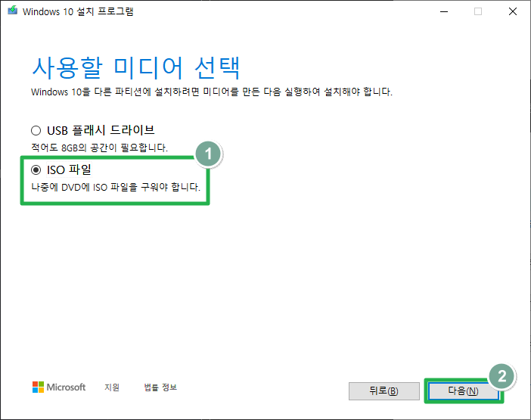This screenshot has height=420, width=531.
Task: Click the Windows 10 setup icon in title bar
Action: coord(12,12)
